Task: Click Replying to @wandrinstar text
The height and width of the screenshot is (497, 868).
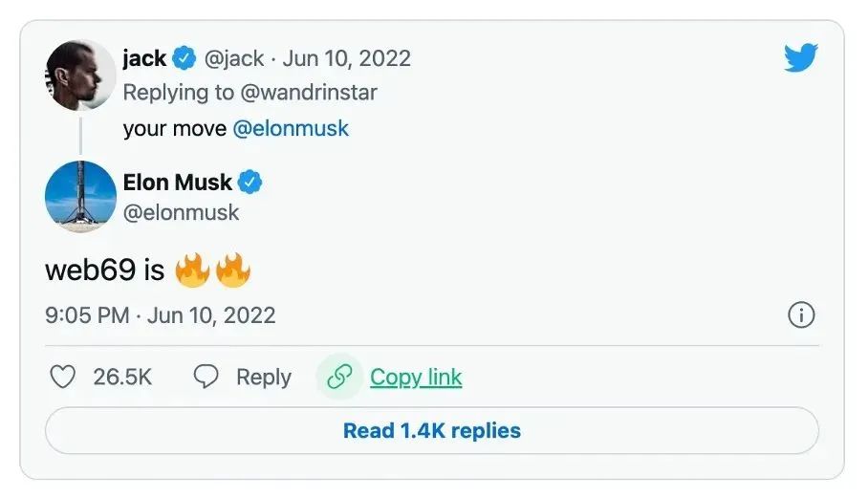Action: point(250,93)
